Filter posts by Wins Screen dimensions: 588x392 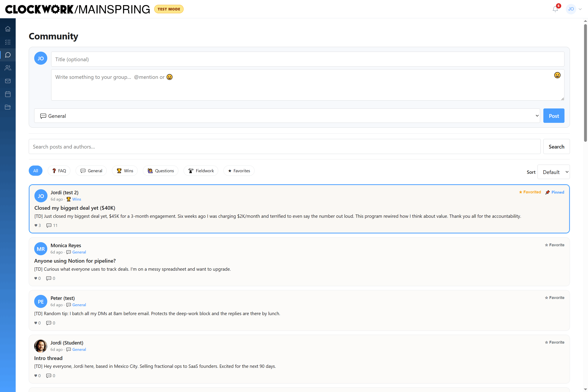(125, 171)
